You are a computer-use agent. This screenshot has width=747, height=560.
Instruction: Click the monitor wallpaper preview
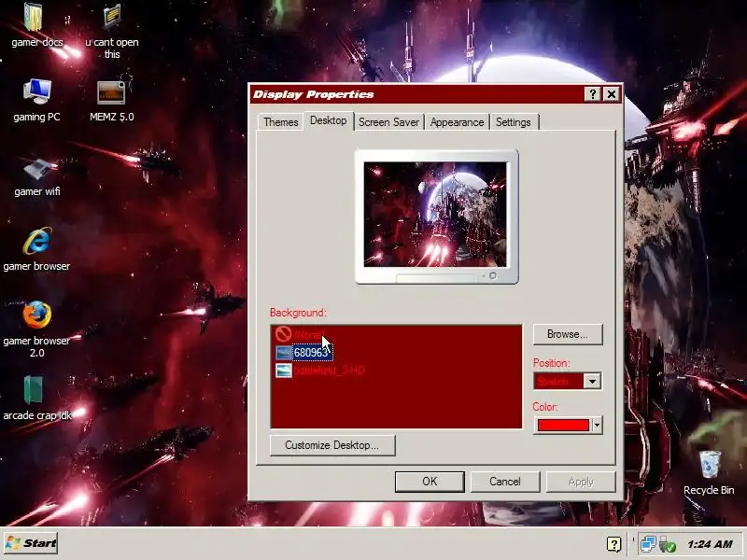click(x=435, y=214)
